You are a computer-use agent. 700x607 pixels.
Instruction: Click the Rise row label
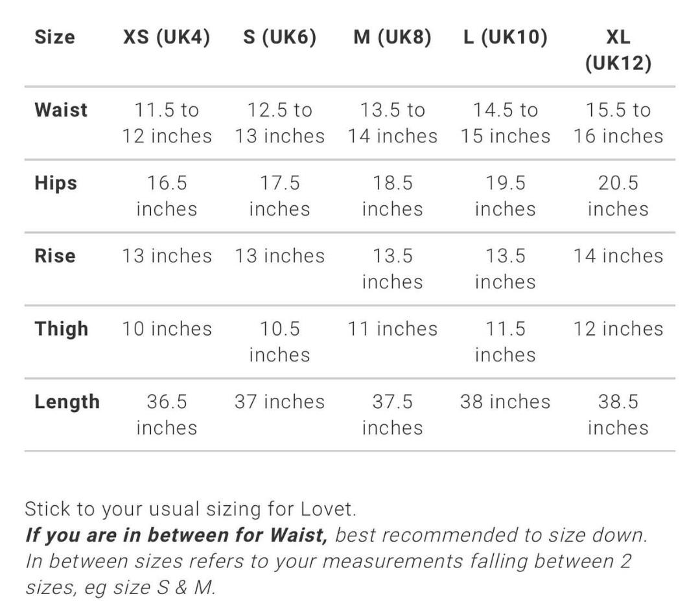click(55, 255)
